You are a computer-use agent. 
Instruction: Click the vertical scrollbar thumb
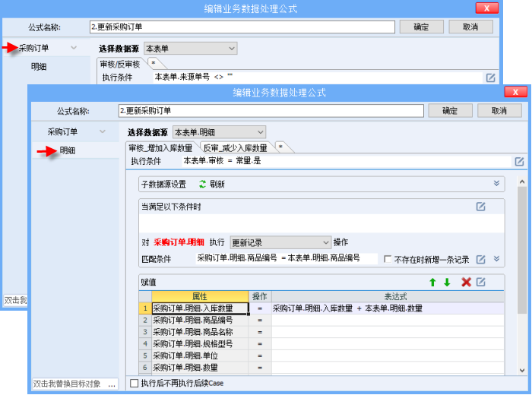[522, 250]
